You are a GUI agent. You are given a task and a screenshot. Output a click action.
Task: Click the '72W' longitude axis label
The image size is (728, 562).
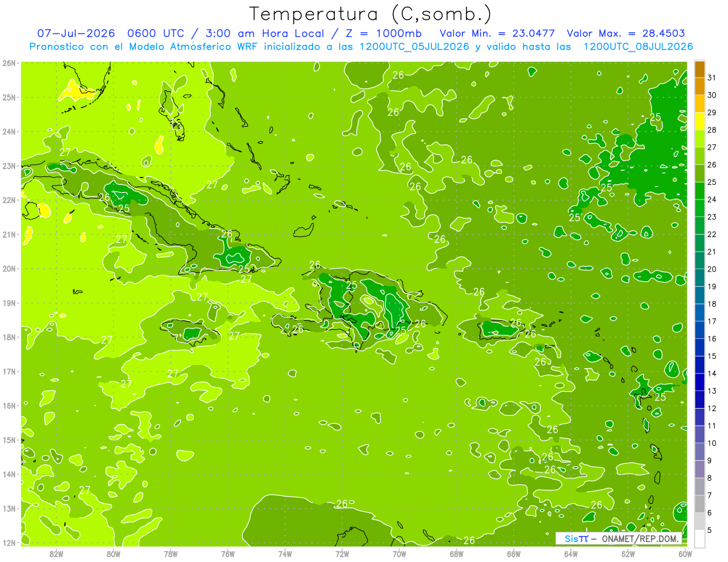pyautogui.click(x=342, y=553)
